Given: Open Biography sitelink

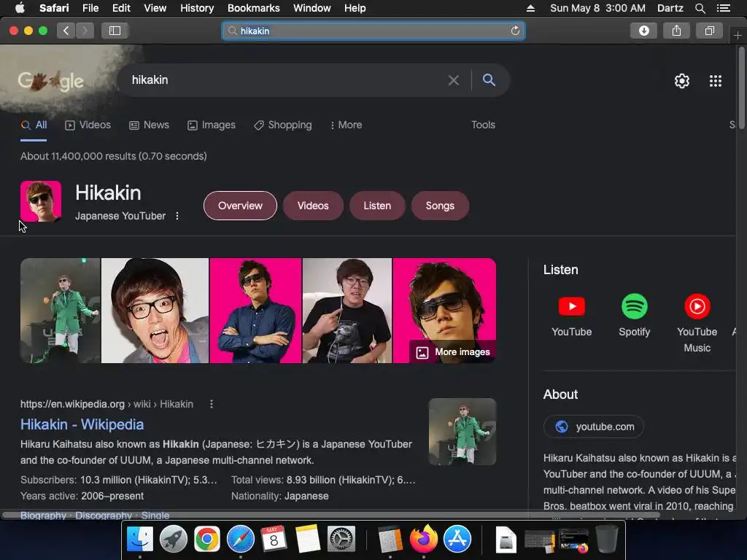Looking at the screenshot, I should tap(43, 516).
